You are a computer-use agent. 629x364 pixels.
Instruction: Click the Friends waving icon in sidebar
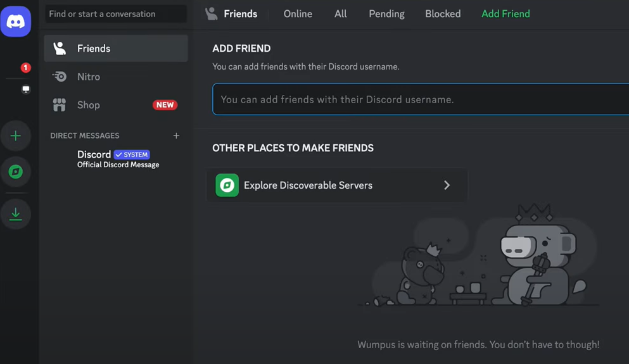pyautogui.click(x=60, y=49)
